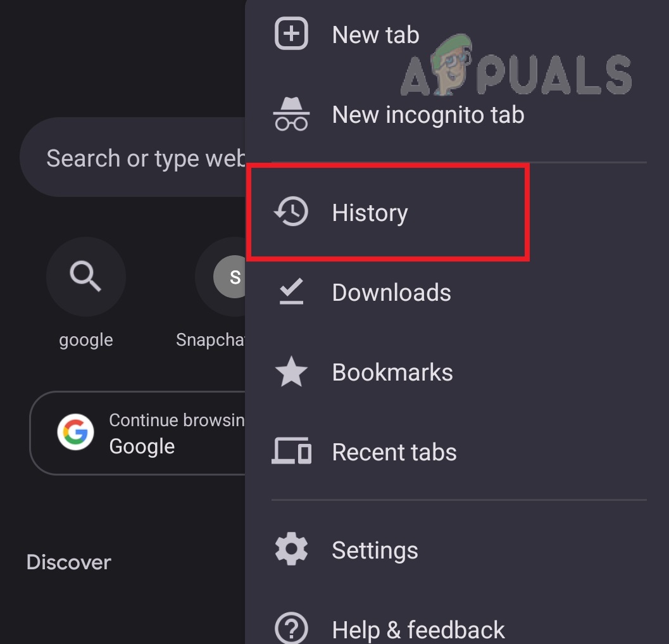Select New incognito tab menu option
Viewport: 669px width, 644px height.
[x=428, y=115]
